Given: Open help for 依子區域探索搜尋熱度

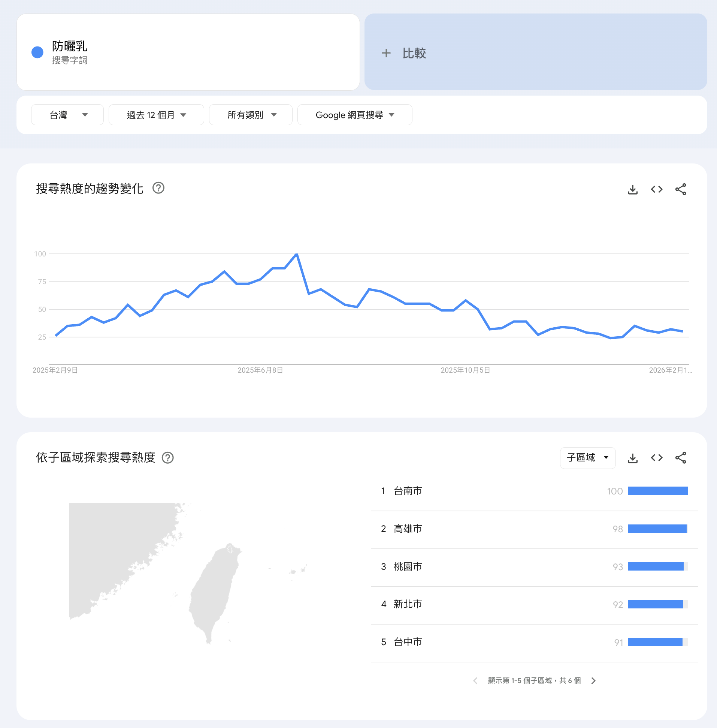Looking at the screenshot, I should click(167, 457).
